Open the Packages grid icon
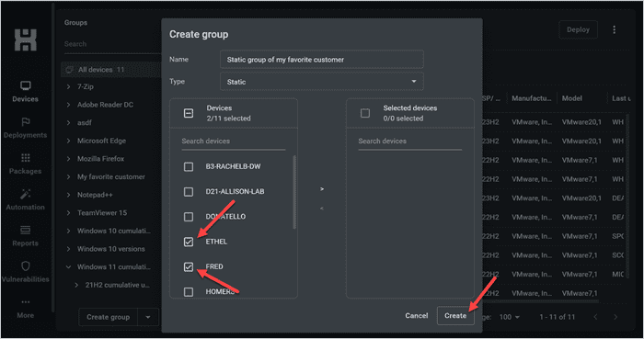 point(25,158)
